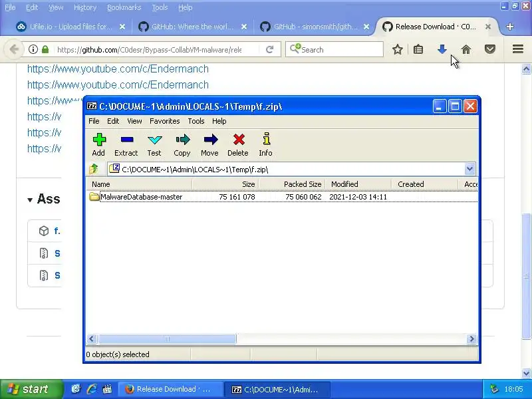Viewport: 532px width, 399px height.
Task: Click 7-Zip horizontal scrollbar left arrow
Action: click(x=92, y=338)
